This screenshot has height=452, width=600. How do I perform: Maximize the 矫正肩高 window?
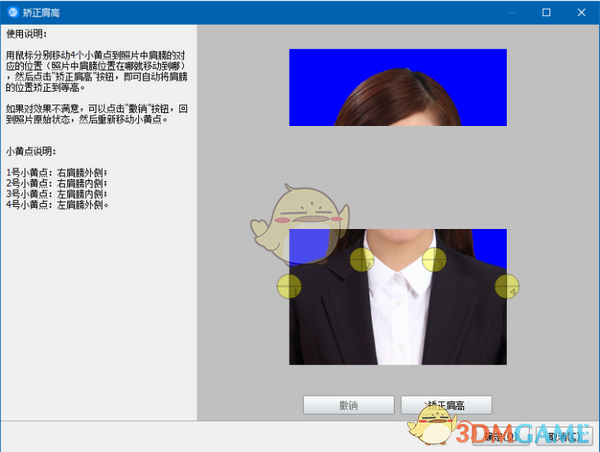point(547,12)
